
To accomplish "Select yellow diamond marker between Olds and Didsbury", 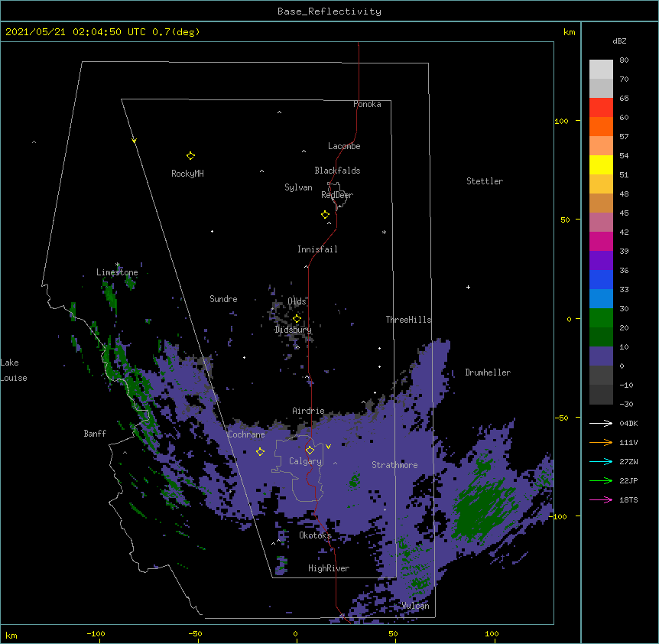I will (x=297, y=319).
